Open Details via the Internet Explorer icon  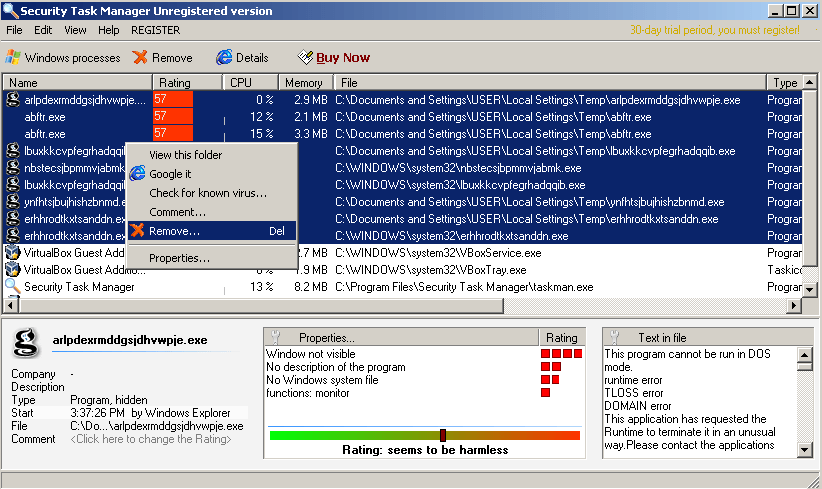coord(224,57)
